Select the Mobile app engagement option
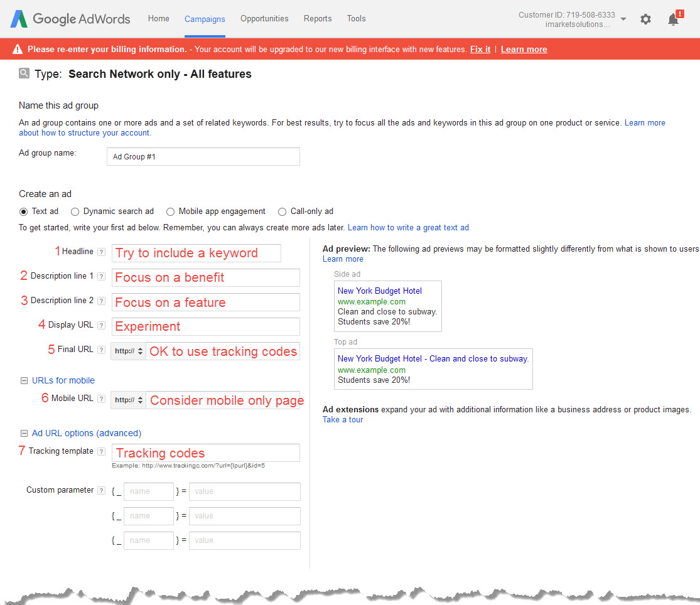This screenshot has height=605, width=700. click(170, 211)
